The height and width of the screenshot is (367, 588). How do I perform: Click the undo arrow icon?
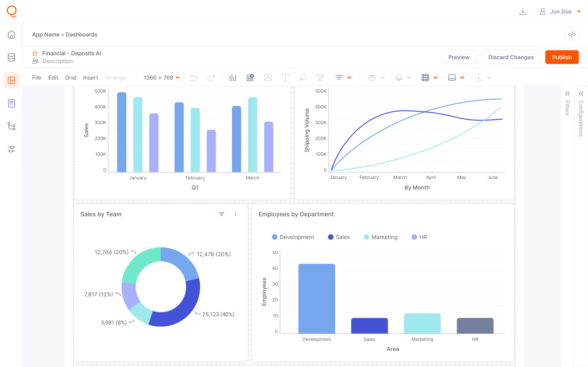(x=194, y=78)
